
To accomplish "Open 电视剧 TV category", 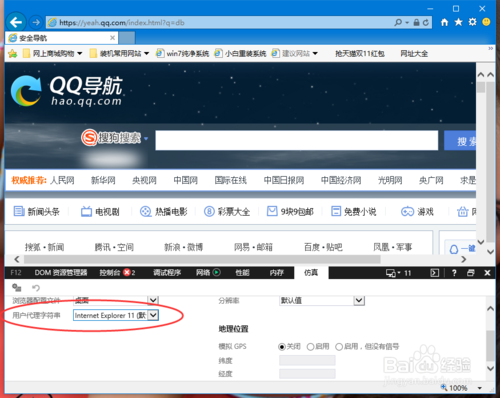I will 100,211.
